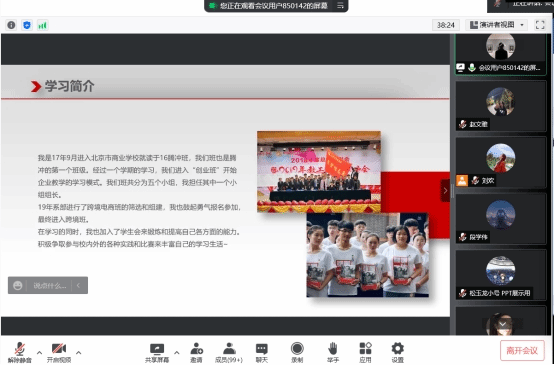Expand audio options arrow beside microphone
This screenshot has height=365, width=554.
tap(39, 352)
